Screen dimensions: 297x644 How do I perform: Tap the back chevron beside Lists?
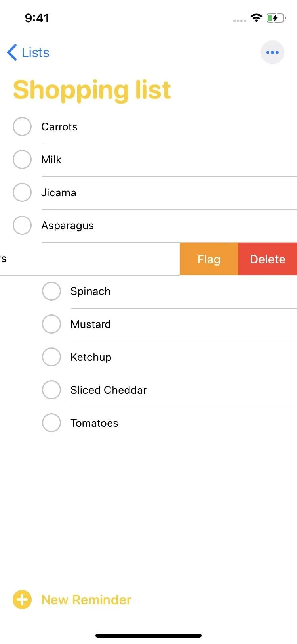pos(12,52)
